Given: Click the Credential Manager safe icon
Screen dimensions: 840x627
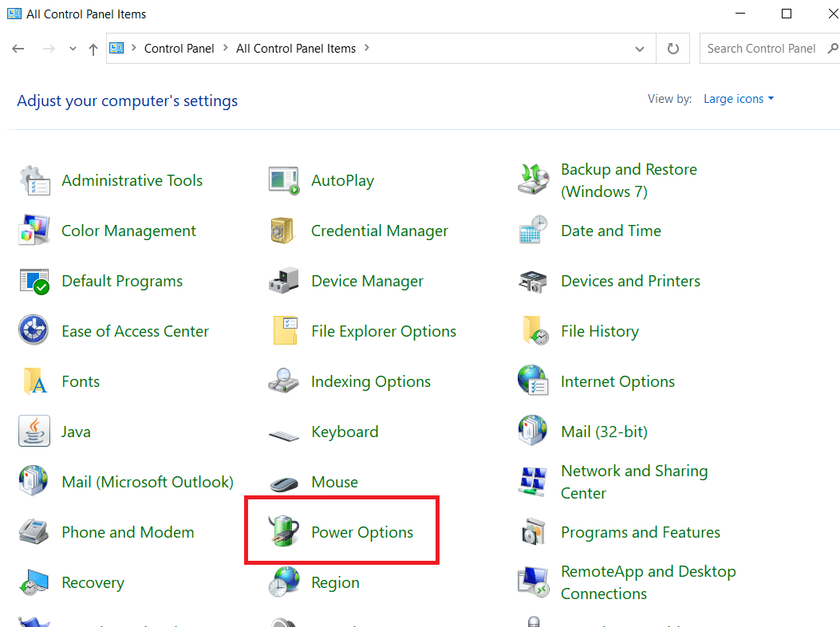Looking at the screenshot, I should pyautogui.click(x=283, y=231).
